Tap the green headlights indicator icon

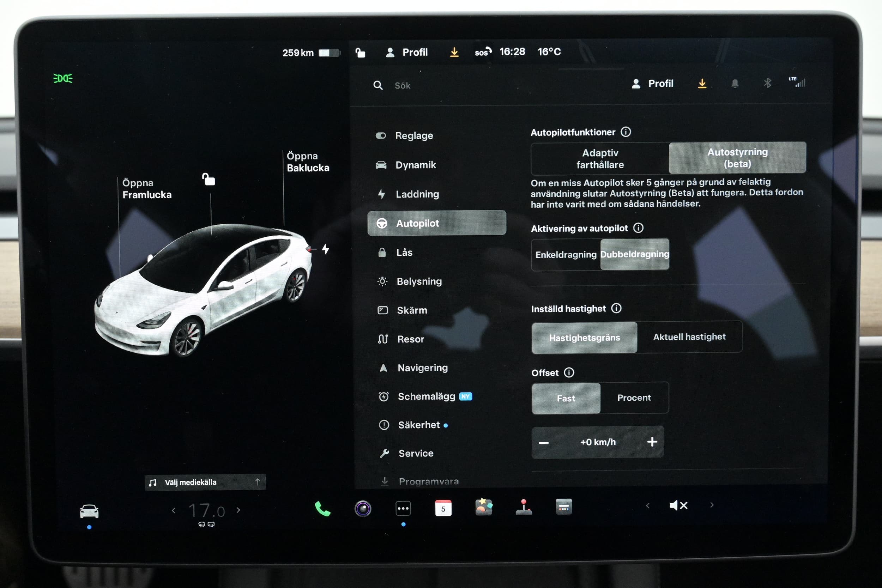coord(63,78)
